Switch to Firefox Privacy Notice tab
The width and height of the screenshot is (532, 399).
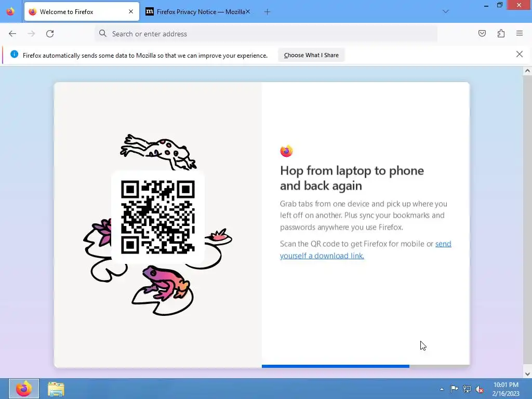pyautogui.click(x=198, y=11)
